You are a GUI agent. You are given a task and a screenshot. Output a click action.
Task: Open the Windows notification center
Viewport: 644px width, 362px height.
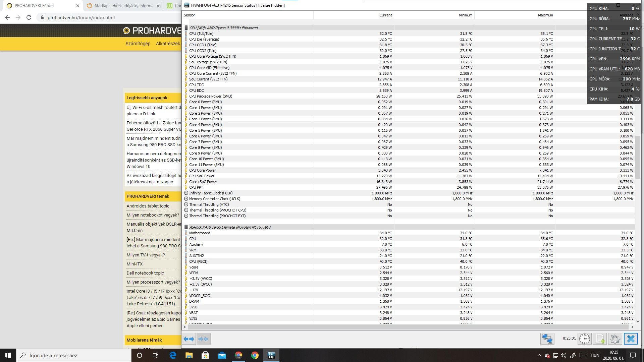633,355
